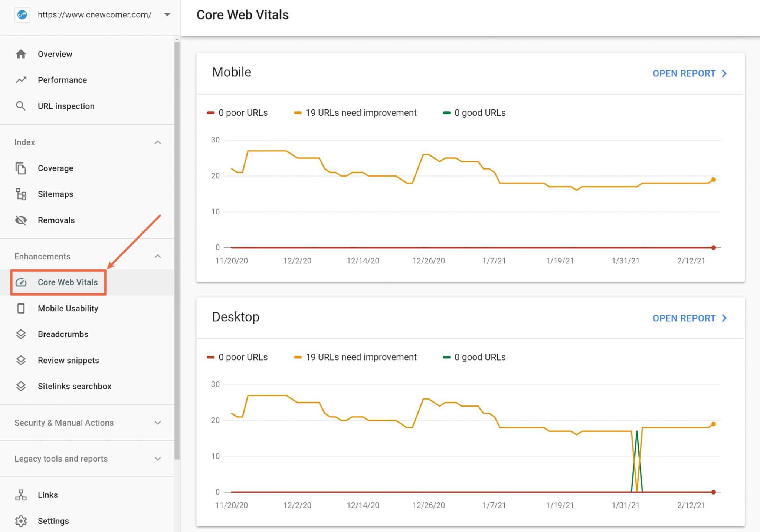Click the URL inspection menu item
Image resolution: width=760 pixels, height=532 pixels.
(65, 106)
